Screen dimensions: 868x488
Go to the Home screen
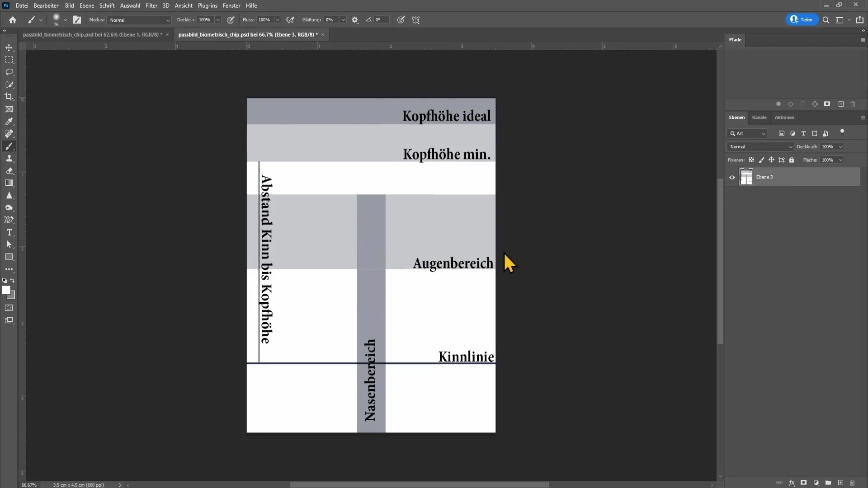(13, 20)
